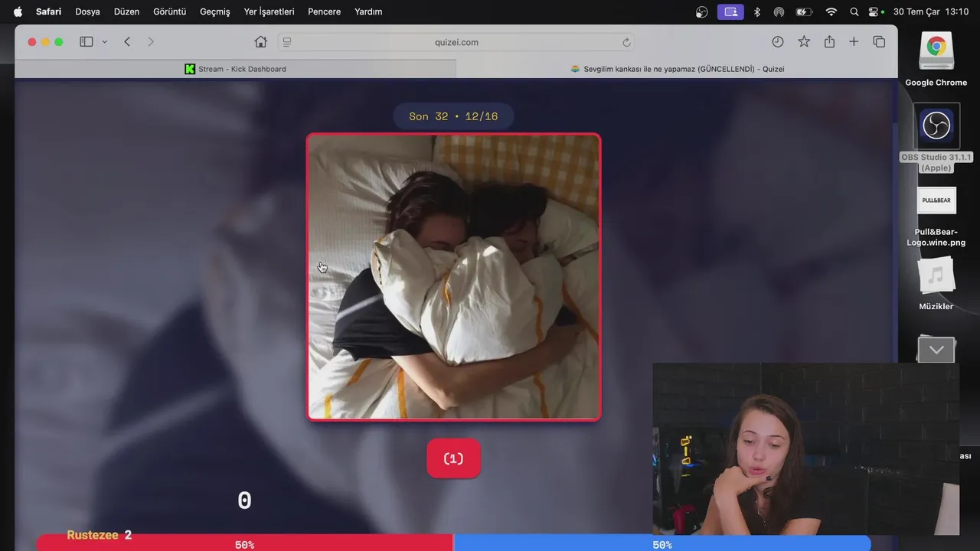The width and height of the screenshot is (980, 551).
Task: Switch to Stream - Kick Dashboard tab
Action: tap(236, 69)
